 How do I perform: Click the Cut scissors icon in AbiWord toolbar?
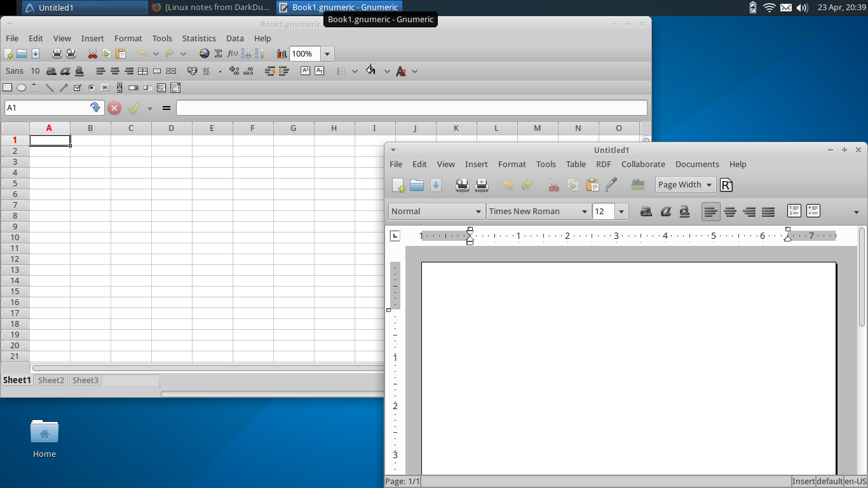coord(553,185)
